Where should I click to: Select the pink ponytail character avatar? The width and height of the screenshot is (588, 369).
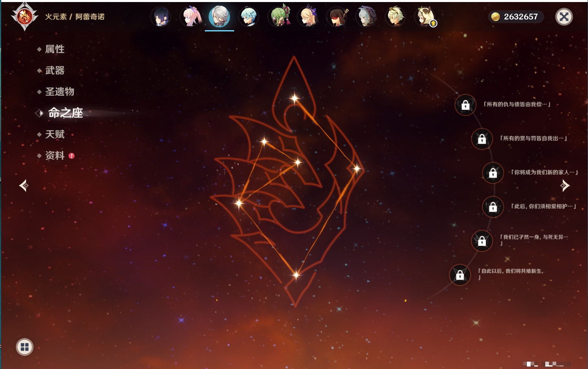coord(191,17)
